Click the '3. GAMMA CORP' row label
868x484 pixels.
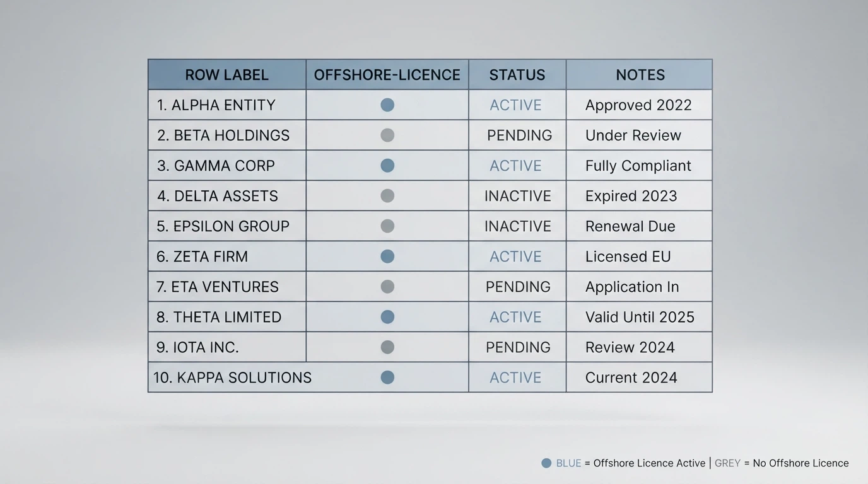pyautogui.click(x=216, y=166)
